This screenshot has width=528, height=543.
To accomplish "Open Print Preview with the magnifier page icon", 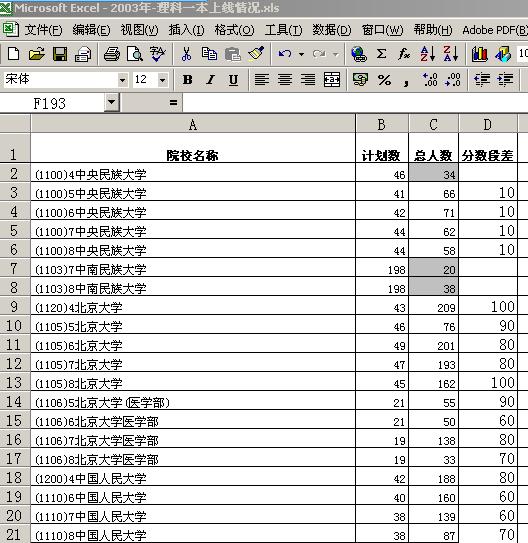I will click(134, 54).
